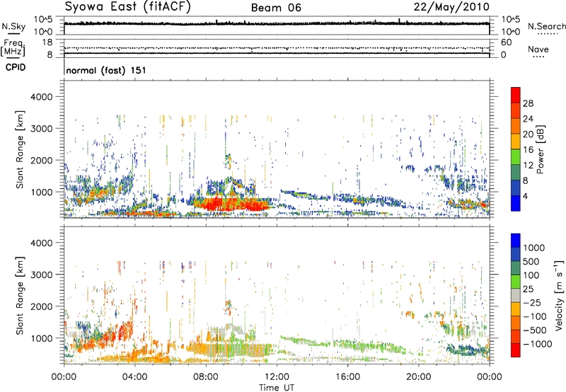Click the 'Slant Range [km]' label of the power panel
The height and width of the screenshot is (392, 566).
click(20, 149)
